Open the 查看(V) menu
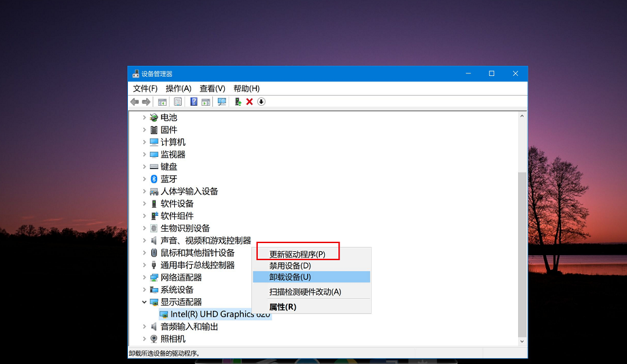This screenshot has height=364, width=627. pyautogui.click(x=212, y=88)
